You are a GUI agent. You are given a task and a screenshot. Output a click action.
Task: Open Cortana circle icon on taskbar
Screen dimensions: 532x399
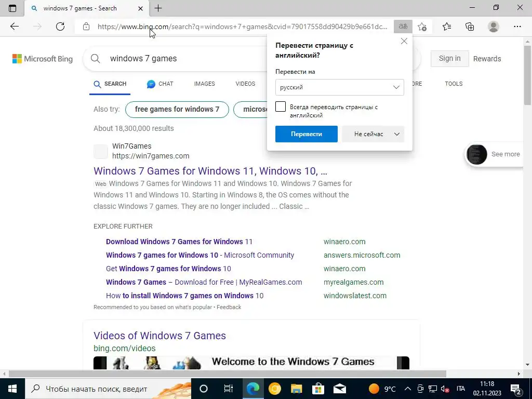204,389
